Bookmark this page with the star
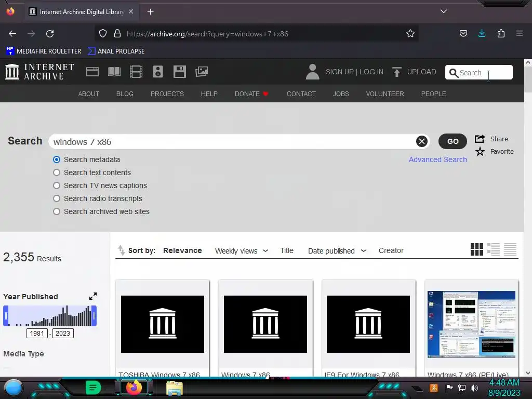The image size is (532, 399). [410, 34]
